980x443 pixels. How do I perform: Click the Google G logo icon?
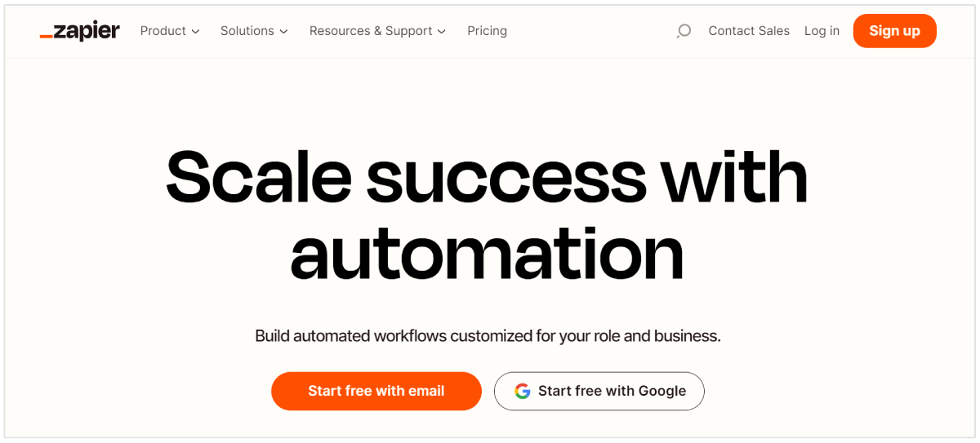click(x=523, y=391)
